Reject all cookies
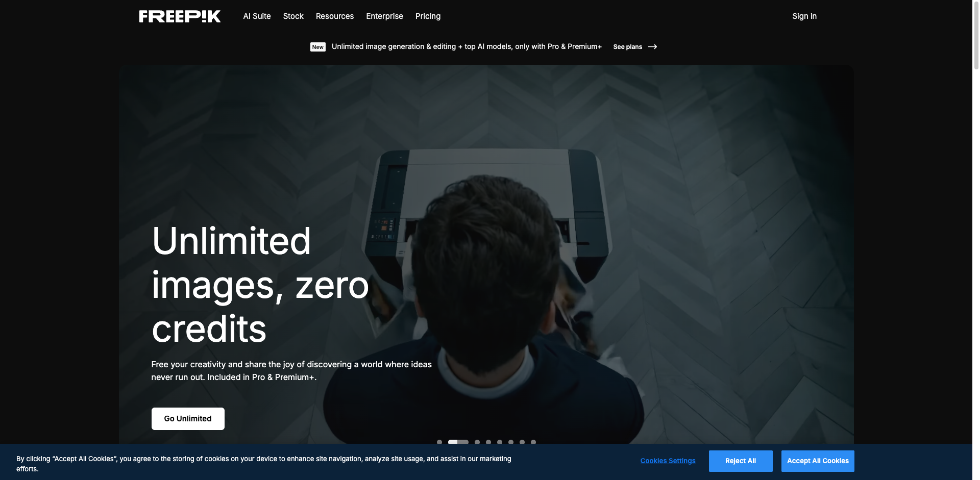 740,461
